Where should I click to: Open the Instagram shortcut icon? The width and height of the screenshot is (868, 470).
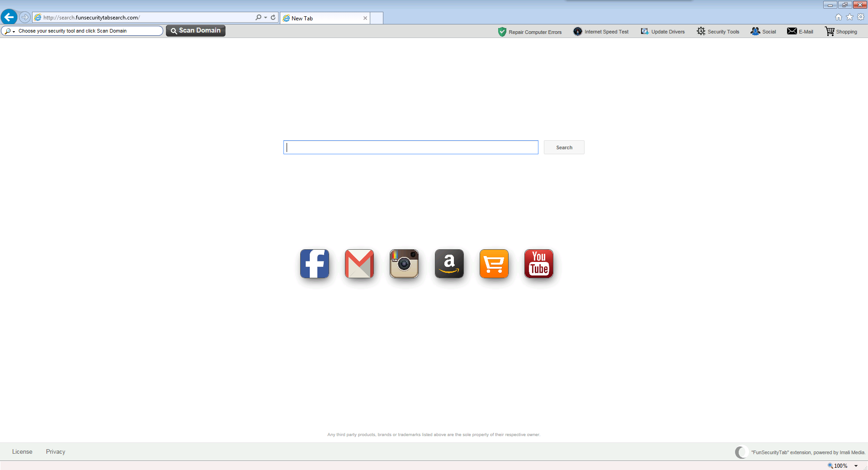[404, 264]
